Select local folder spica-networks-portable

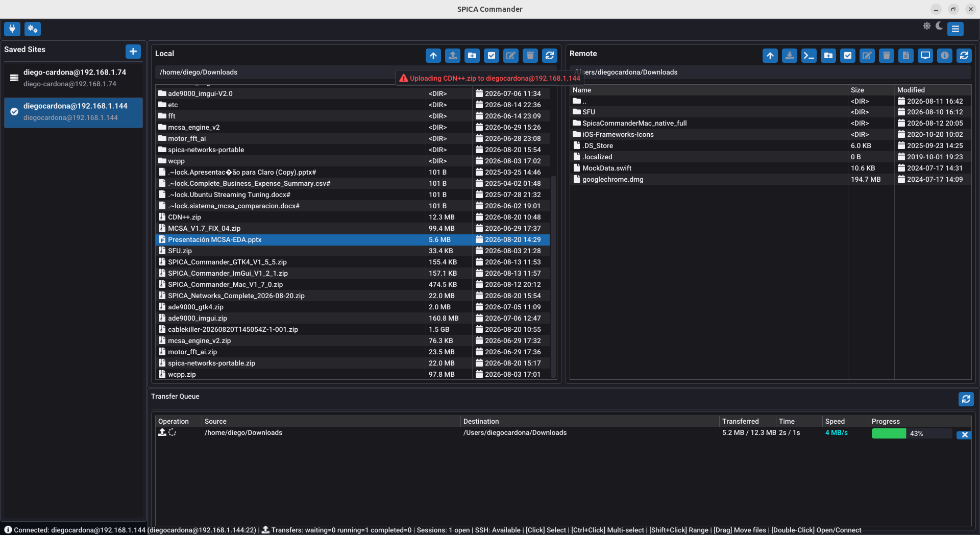click(x=353, y=150)
